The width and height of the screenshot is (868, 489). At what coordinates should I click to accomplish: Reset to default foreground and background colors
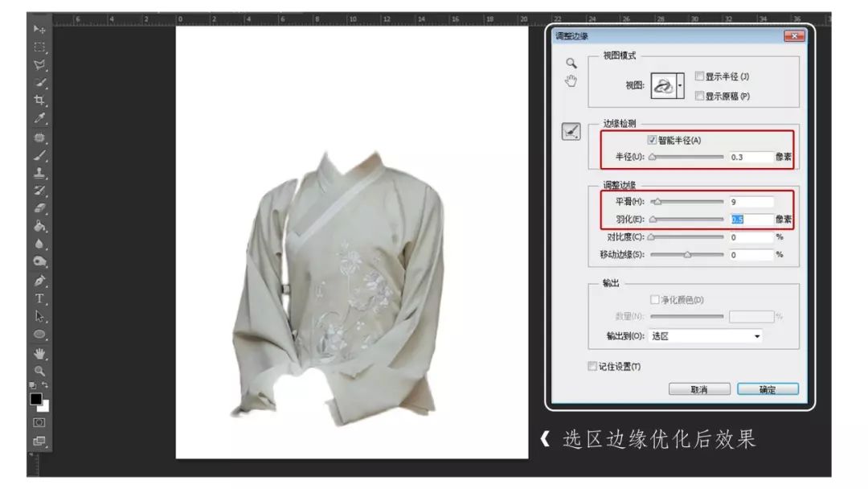tap(33, 385)
